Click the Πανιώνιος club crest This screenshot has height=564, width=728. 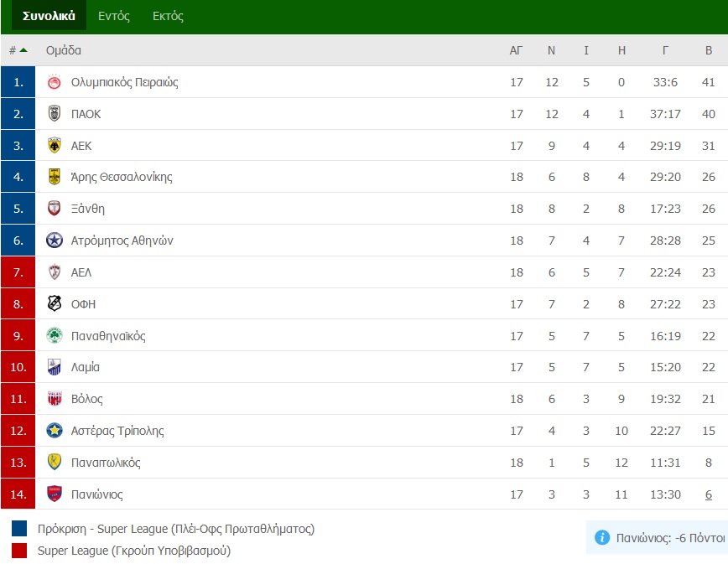tap(55, 494)
